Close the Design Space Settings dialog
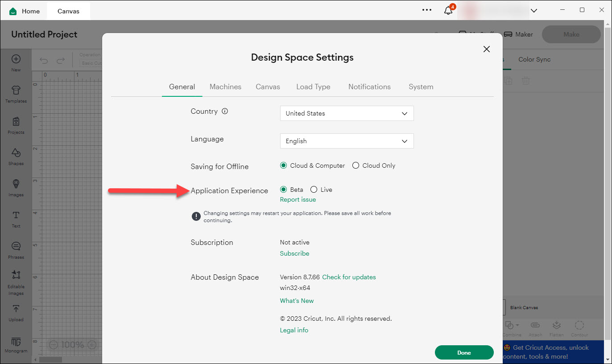Image resolution: width=612 pixels, height=364 pixels. 487,49
